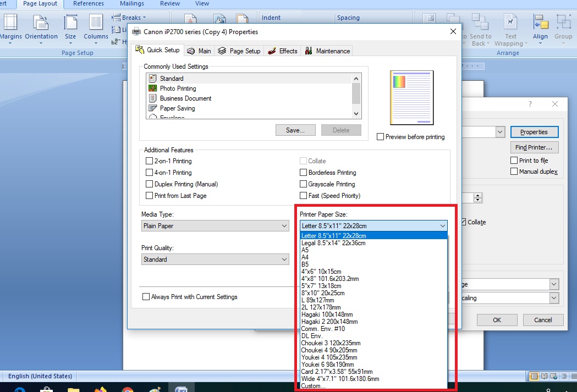Image resolution: width=577 pixels, height=392 pixels.
Task: Click Word icon in the taskbar
Action: (182, 389)
